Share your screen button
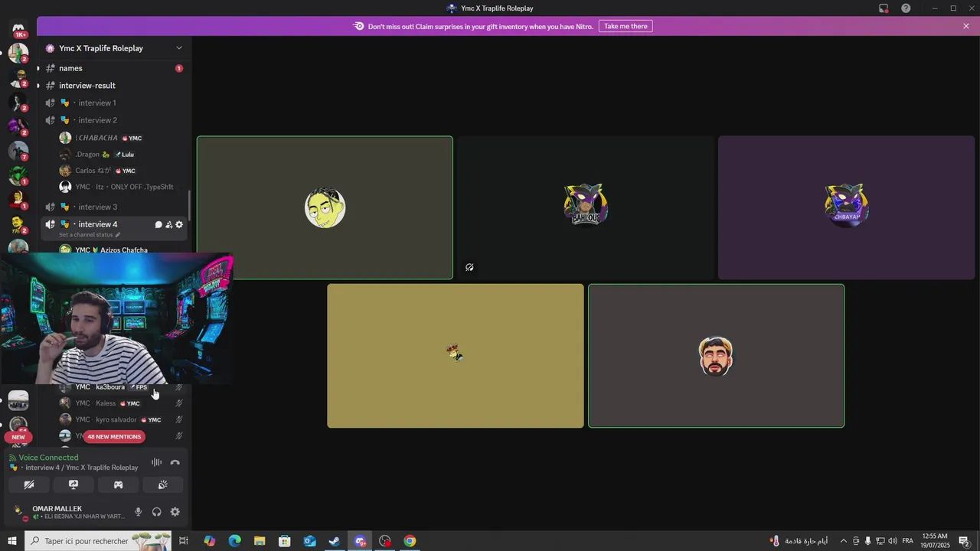Image resolution: width=980 pixels, height=551 pixels. click(73, 484)
